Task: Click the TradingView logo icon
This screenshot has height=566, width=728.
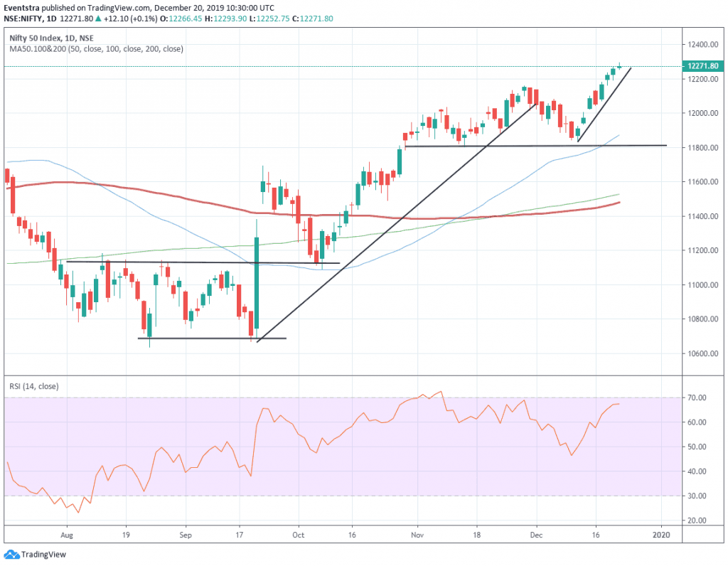Action: (x=14, y=554)
